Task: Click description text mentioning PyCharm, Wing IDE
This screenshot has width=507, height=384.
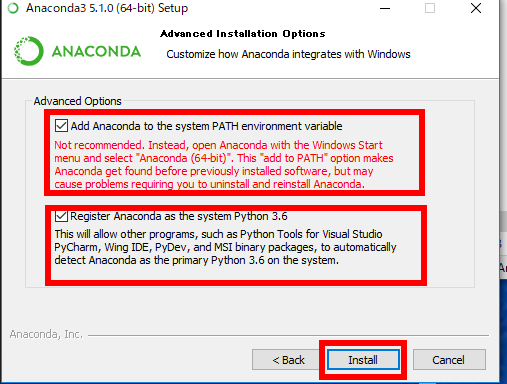Action: [225, 247]
